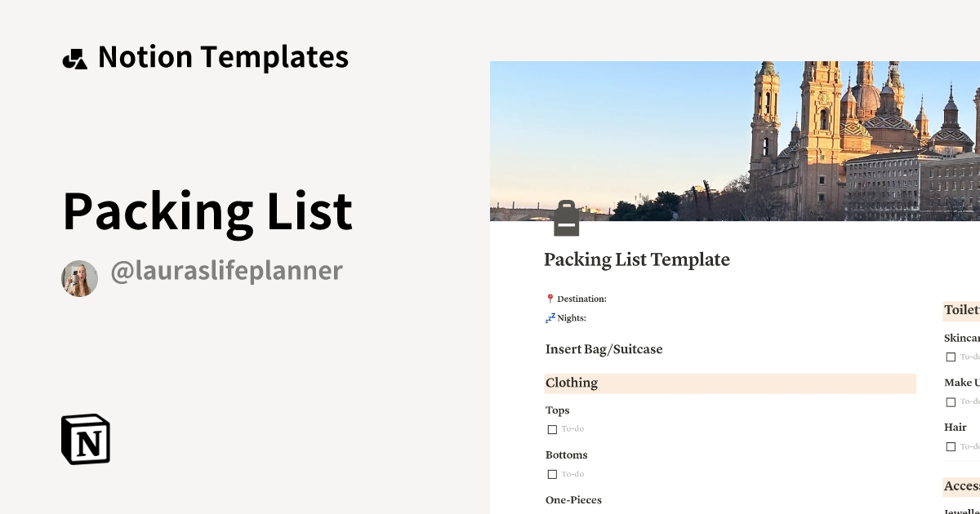Click the black Notion N logo

pos(85,439)
